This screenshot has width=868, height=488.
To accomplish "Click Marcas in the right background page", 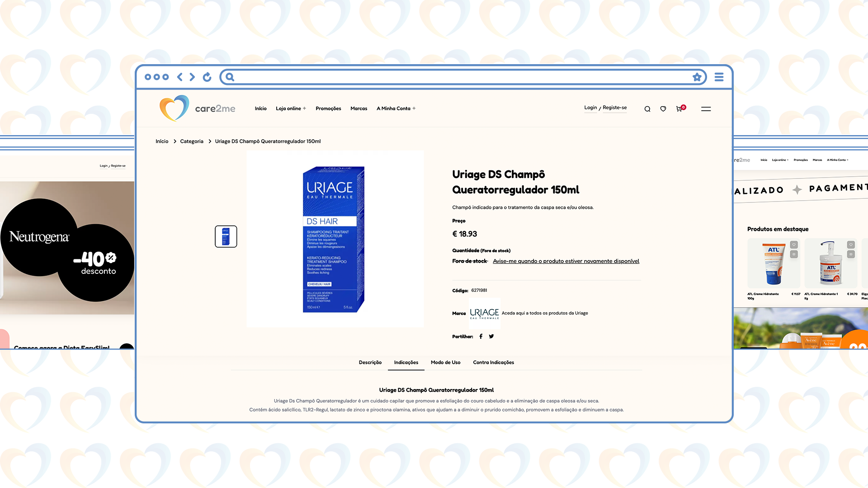I will [817, 160].
